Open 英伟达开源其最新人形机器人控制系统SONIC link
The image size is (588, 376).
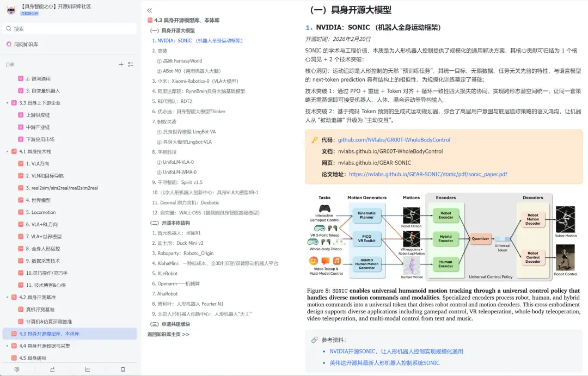pos(384,363)
